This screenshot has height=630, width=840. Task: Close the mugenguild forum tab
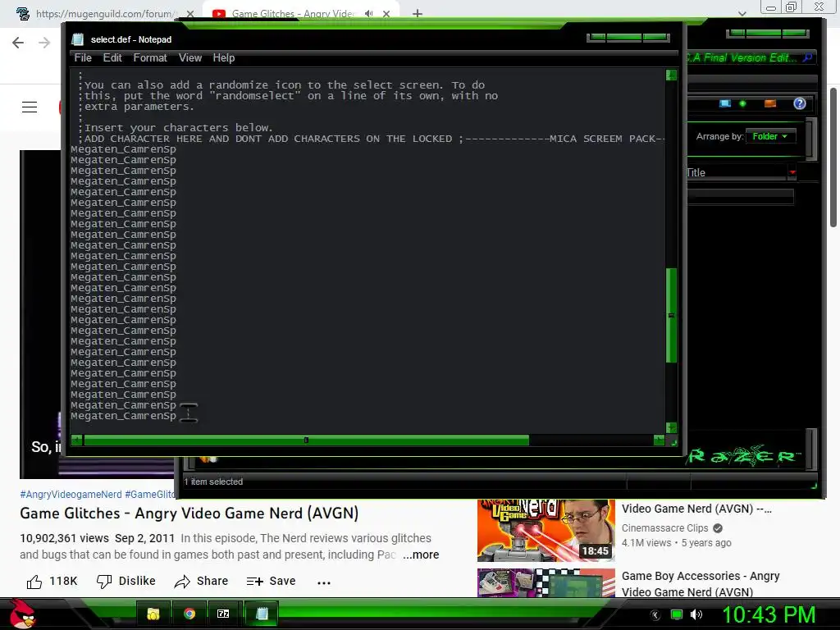(x=189, y=14)
